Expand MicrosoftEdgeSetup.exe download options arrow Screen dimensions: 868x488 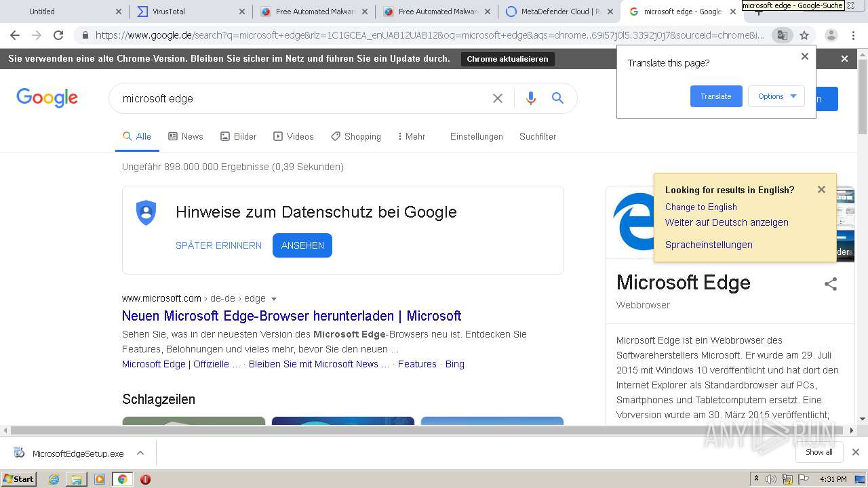pos(140,453)
